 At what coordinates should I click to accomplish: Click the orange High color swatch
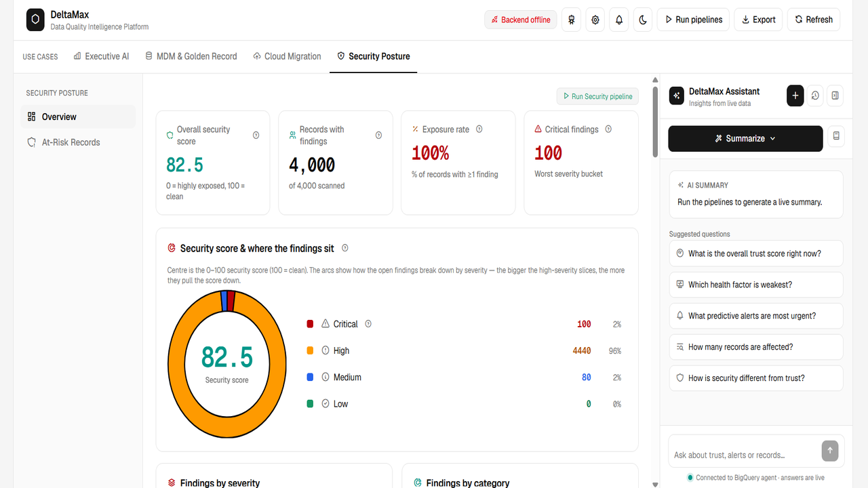pos(310,350)
